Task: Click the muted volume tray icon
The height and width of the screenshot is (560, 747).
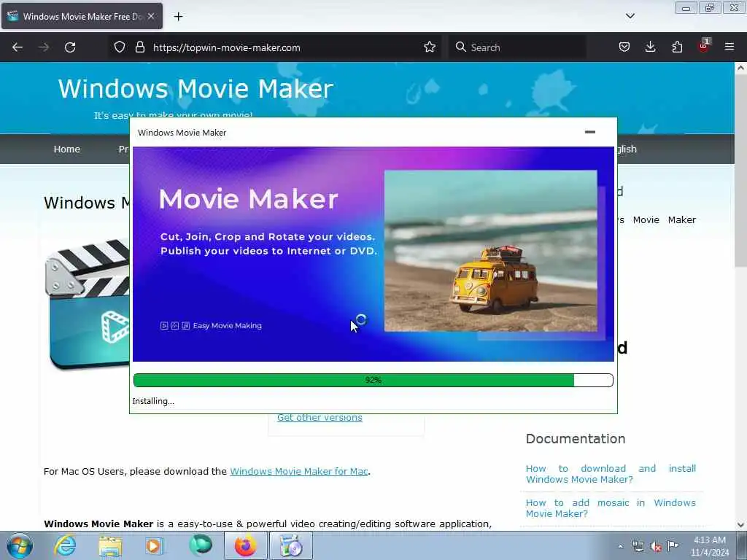Action: [656, 547]
